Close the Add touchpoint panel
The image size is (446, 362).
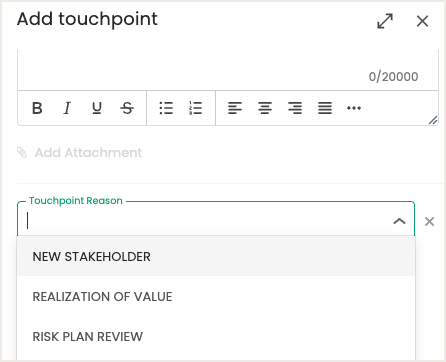pyautogui.click(x=423, y=21)
